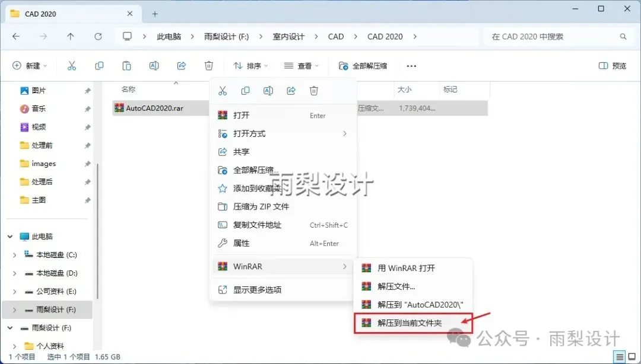The height and width of the screenshot is (364, 641).
Task: Expand 本地磁盘 (C:) in the tree
Action: pyautogui.click(x=15, y=255)
